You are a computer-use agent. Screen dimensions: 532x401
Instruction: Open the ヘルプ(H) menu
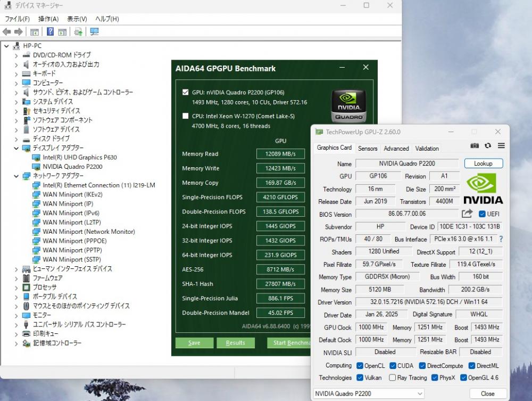point(107,19)
